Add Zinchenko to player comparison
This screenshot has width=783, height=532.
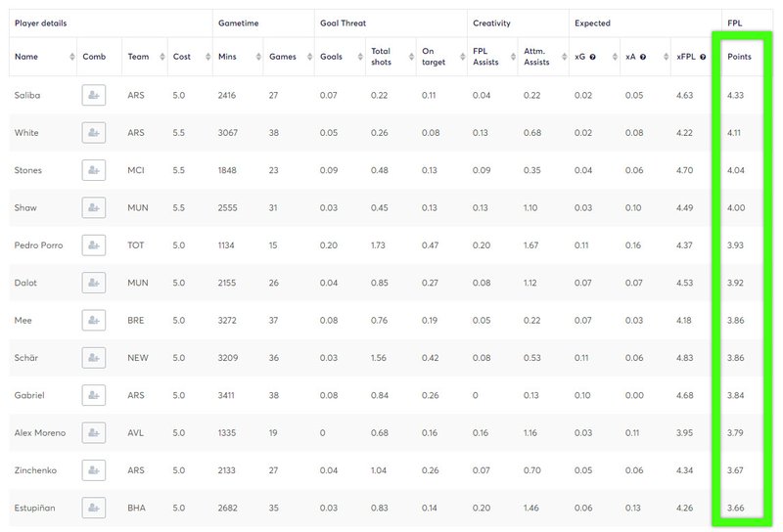(x=94, y=470)
